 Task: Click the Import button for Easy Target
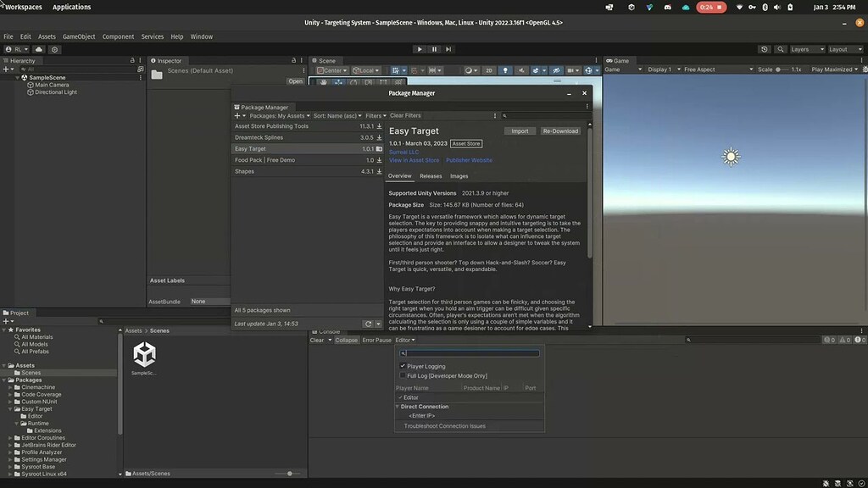pos(520,131)
